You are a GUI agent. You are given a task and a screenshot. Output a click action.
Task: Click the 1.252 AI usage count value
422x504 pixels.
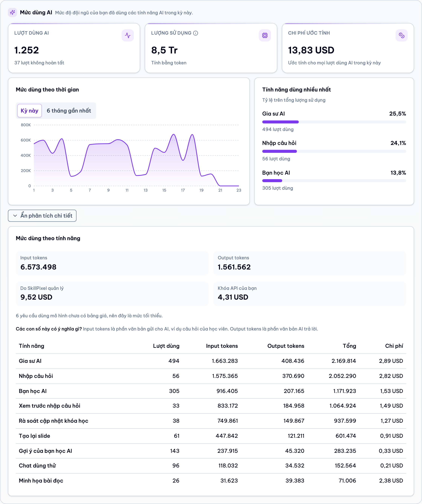[26, 50]
